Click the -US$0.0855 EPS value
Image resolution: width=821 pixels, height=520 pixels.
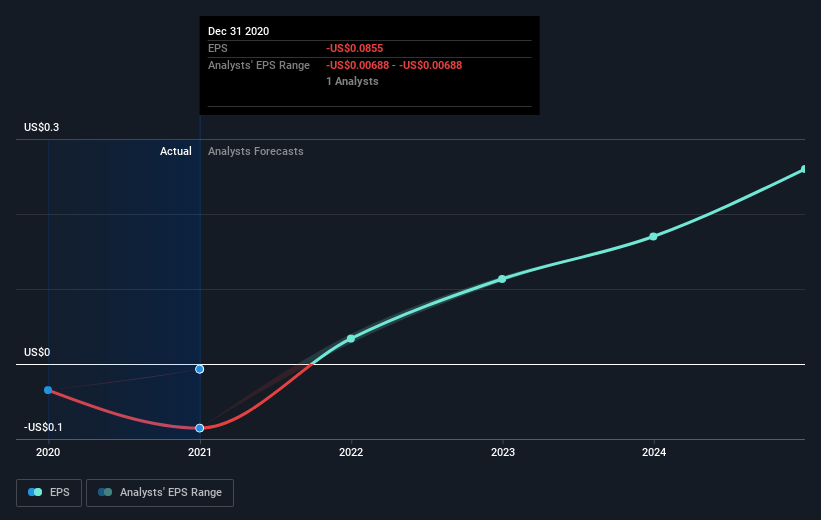(x=354, y=48)
